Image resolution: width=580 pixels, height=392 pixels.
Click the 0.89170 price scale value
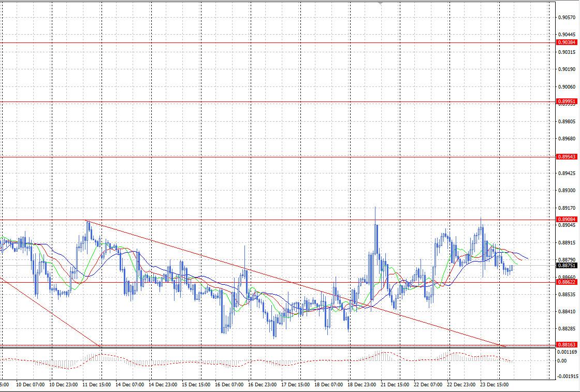coord(567,208)
